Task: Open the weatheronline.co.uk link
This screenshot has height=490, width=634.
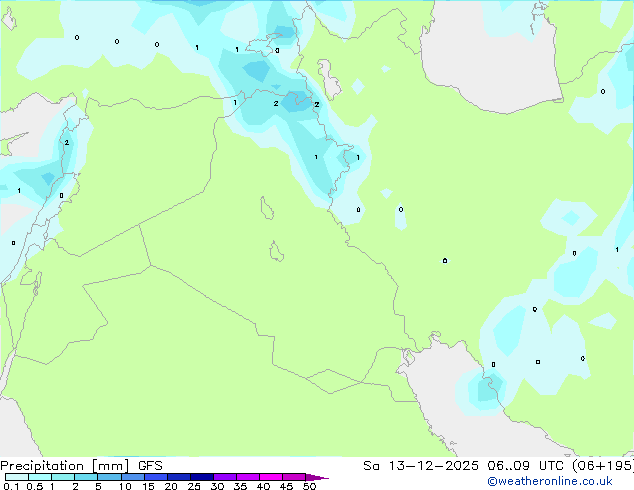Action: pos(550,481)
